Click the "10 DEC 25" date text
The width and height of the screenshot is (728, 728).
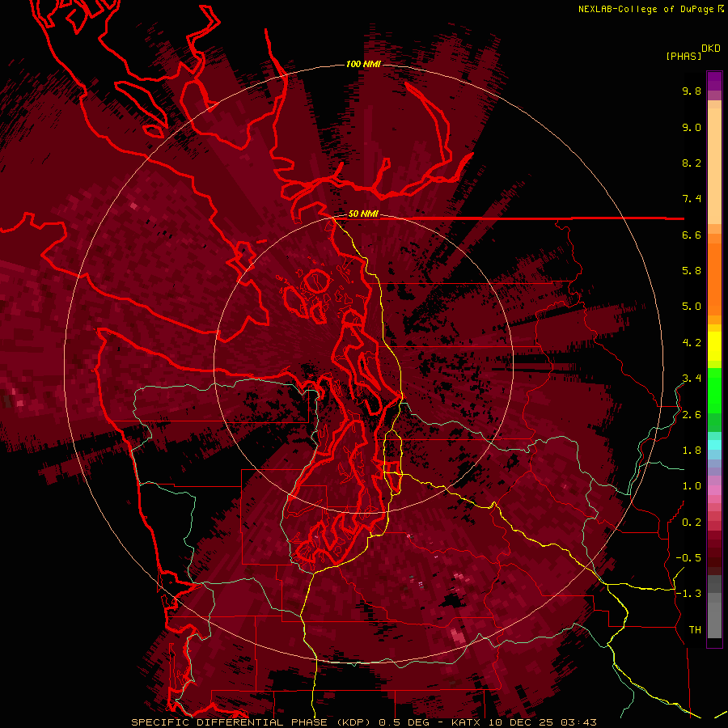pos(520,722)
